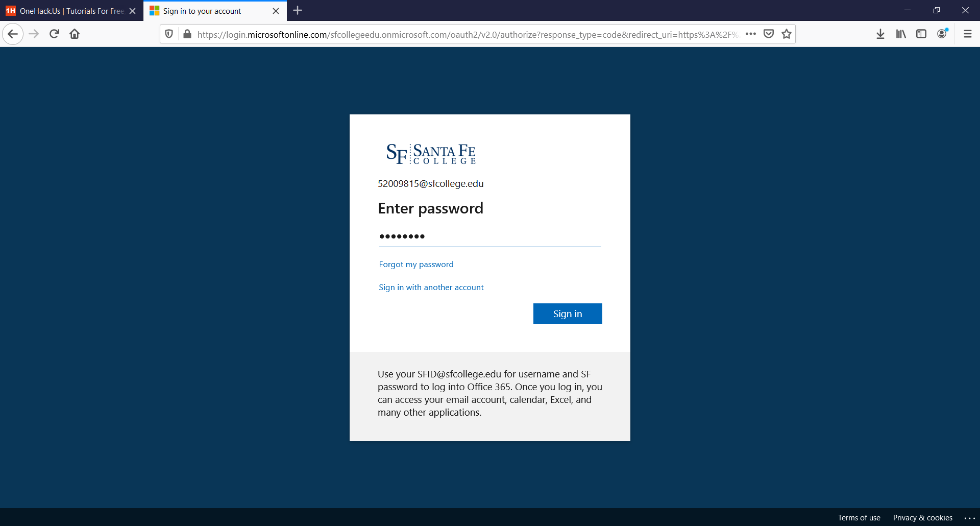Viewport: 980px width, 526px height.
Task: Minimize the browser window
Action: click(908, 10)
